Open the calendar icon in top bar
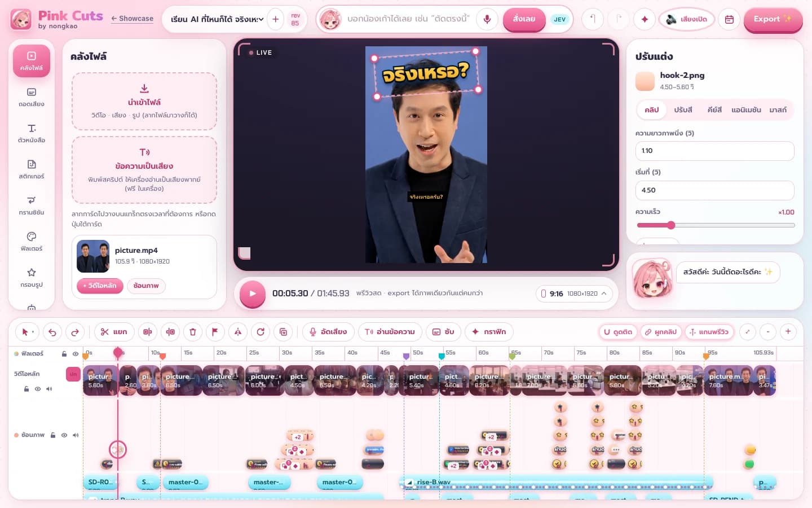812x508 pixels. [x=729, y=19]
